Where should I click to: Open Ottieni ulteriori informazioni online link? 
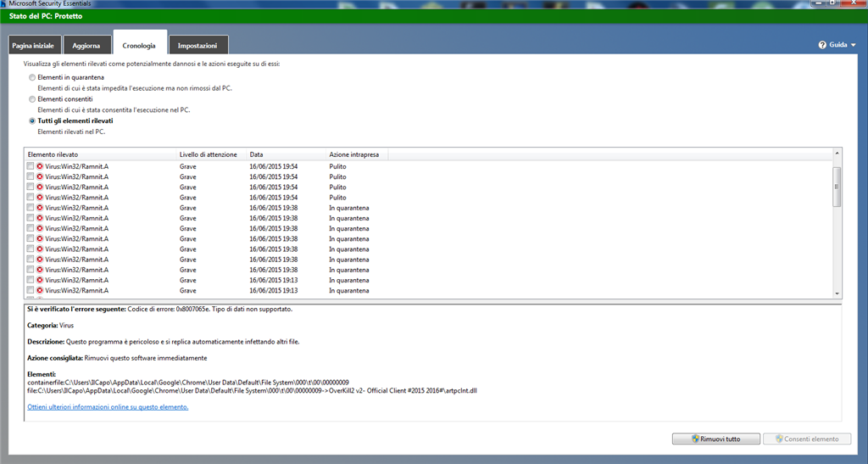pos(108,407)
